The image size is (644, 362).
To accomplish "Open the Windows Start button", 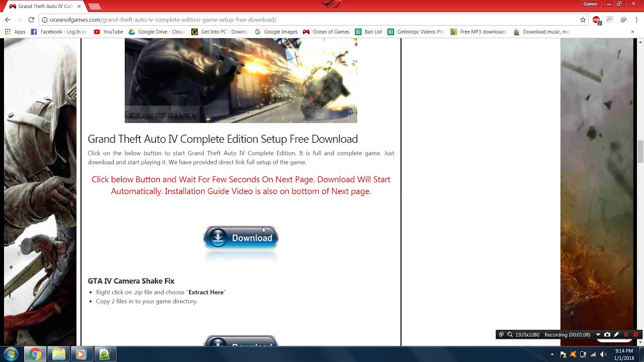I will pyautogui.click(x=11, y=354).
